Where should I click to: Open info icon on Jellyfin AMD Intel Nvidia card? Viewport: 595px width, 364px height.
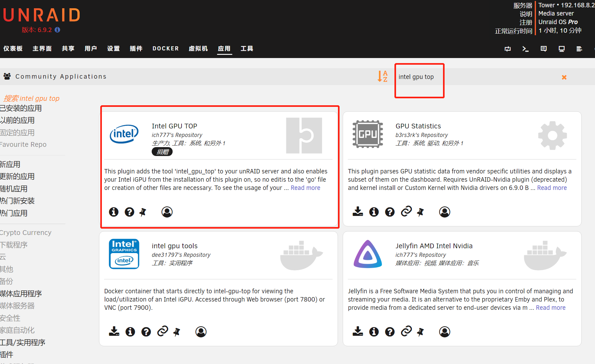374,332
